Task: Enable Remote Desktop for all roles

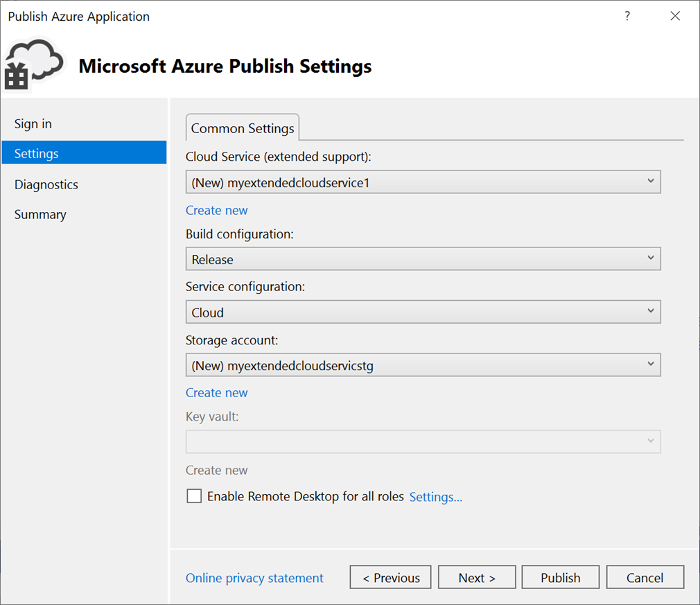Action: coord(194,496)
